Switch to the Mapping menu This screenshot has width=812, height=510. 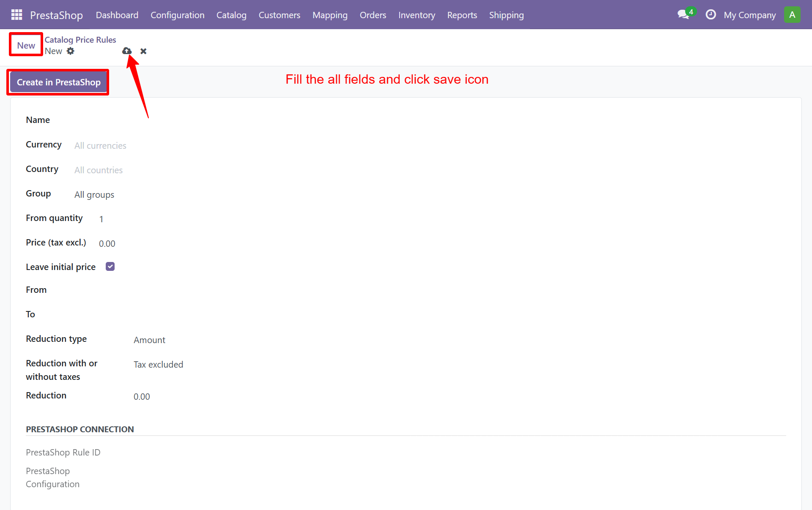click(330, 15)
